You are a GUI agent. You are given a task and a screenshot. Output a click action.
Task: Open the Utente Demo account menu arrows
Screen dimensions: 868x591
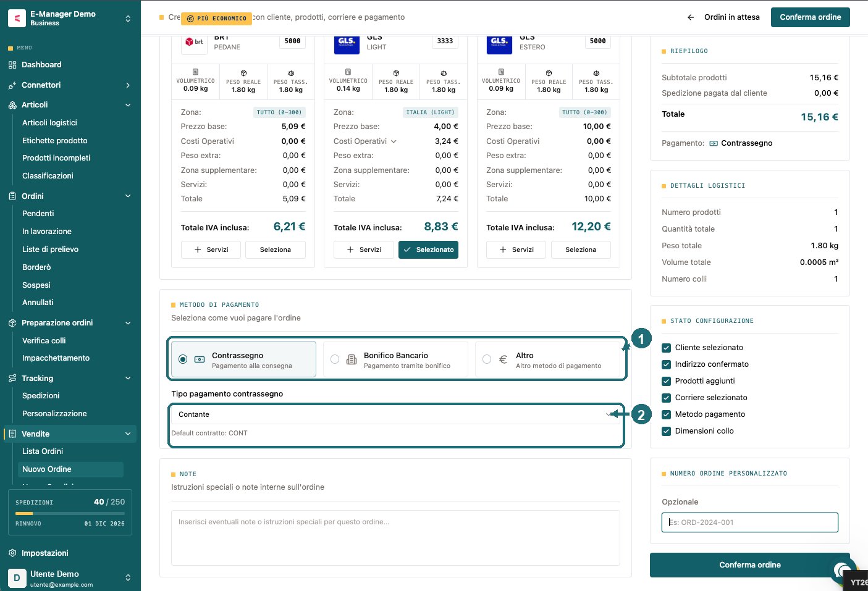128,578
